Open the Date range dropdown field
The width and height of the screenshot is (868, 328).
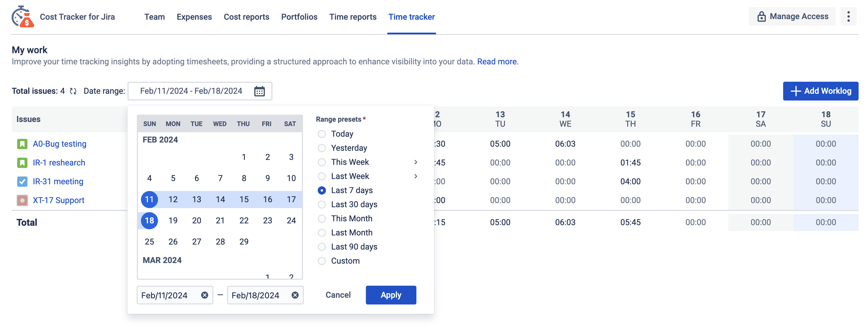point(200,91)
